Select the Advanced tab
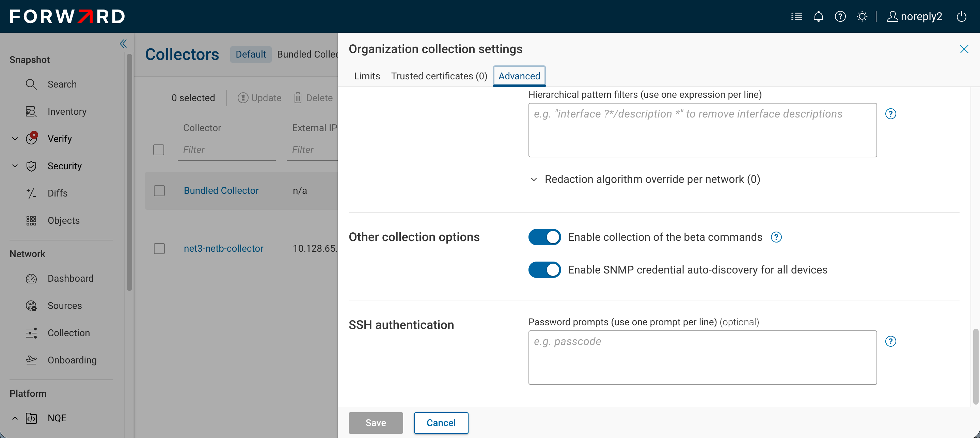980x438 pixels. pos(519,76)
